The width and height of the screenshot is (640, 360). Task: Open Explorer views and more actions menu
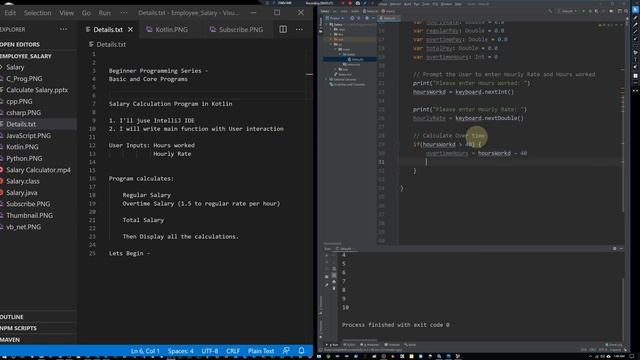[x=64, y=29]
